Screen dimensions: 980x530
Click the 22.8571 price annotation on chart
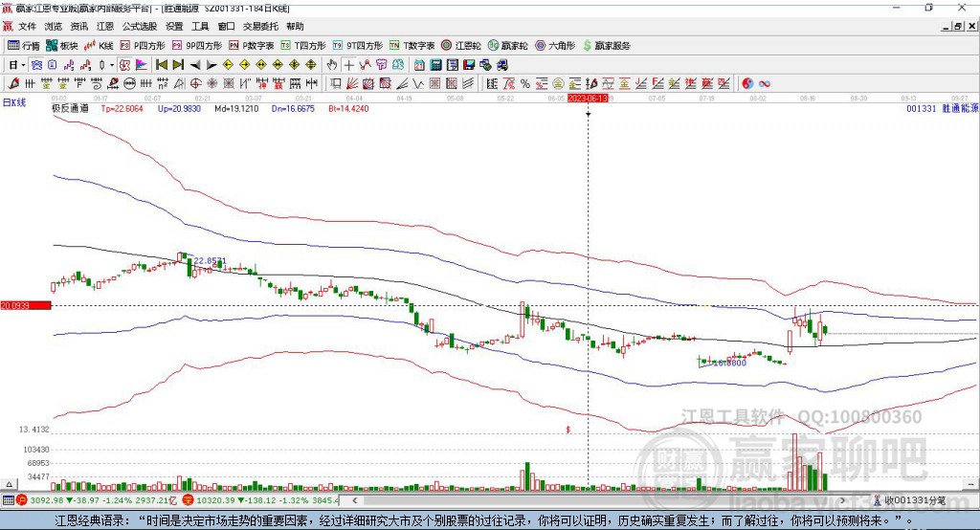pos(210,260)
